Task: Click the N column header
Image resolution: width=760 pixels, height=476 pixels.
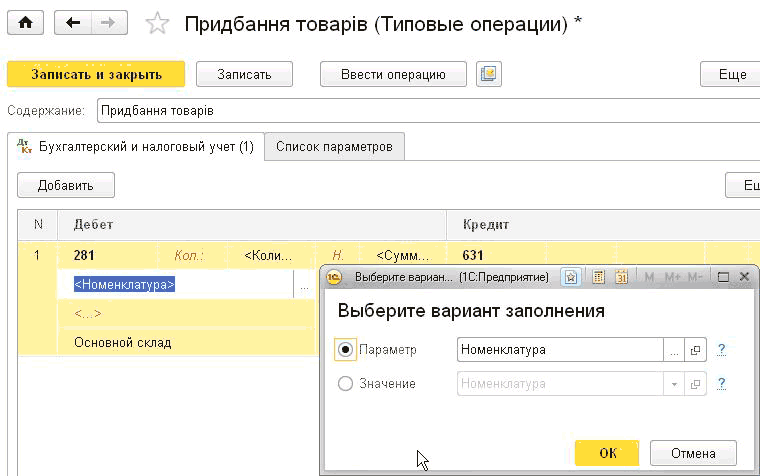Action: coord(38,224)
